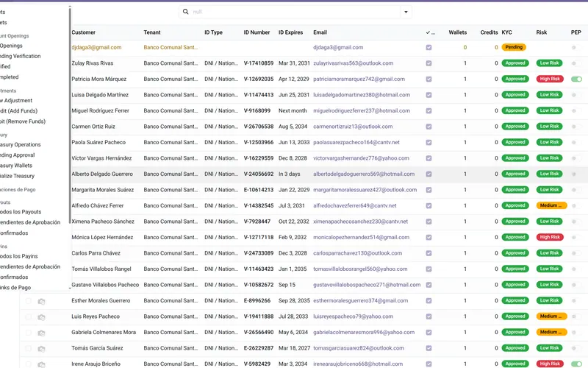Open Treasury Operations in the sidebar
The width and height of the screenshot is (588, 368).
tap(21, 144)
